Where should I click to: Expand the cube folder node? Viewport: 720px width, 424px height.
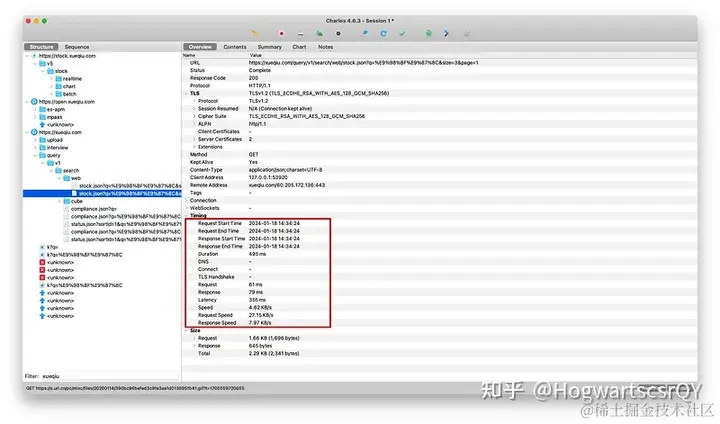[x=59, y=201]
